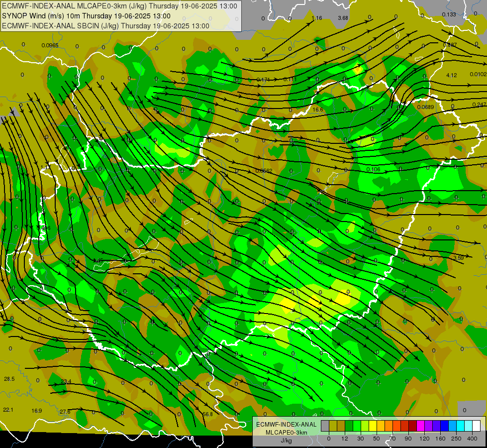Click the map value '0.0102'
This screenshot has height=448, width=487.
479,74
